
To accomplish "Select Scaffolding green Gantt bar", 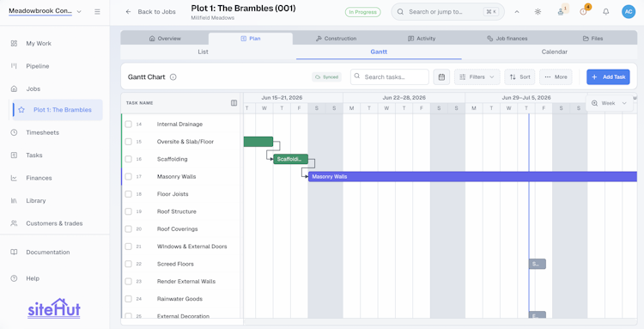I will tap(291, 159).
